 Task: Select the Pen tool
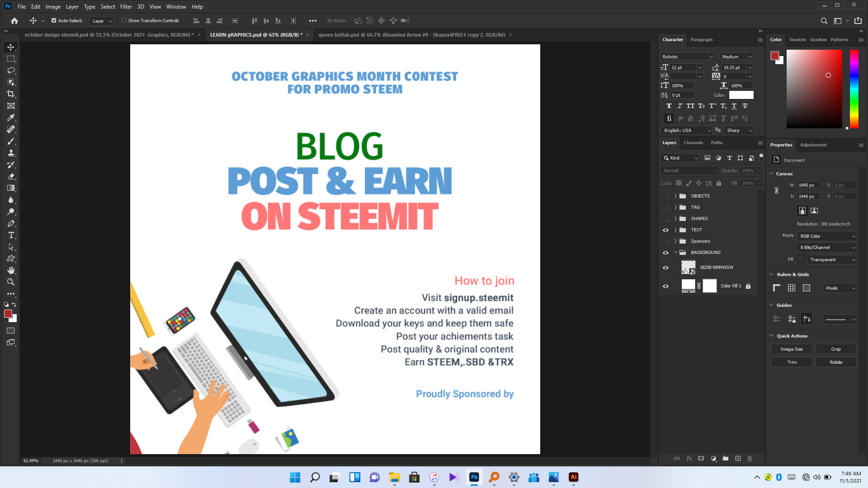[11, 223]
